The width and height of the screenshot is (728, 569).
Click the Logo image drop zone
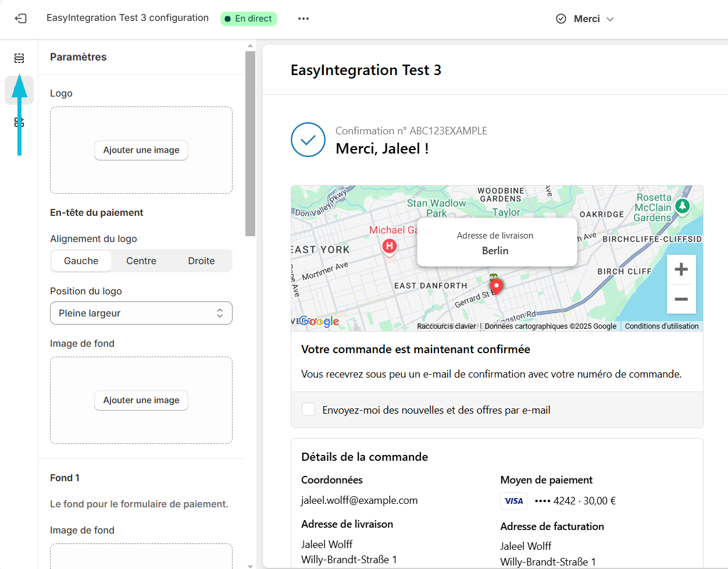tap(141, 150)
